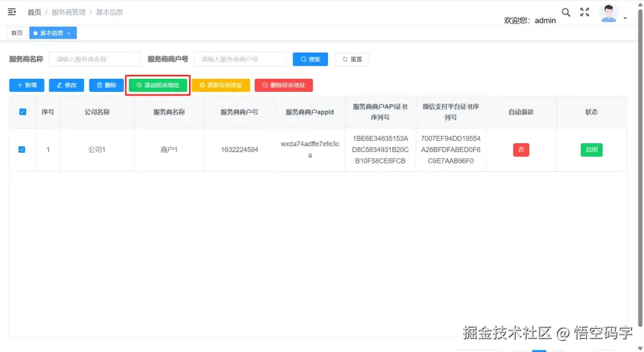Click the admin user avatar
Viewport: 644px width, 352px height.
609,12
